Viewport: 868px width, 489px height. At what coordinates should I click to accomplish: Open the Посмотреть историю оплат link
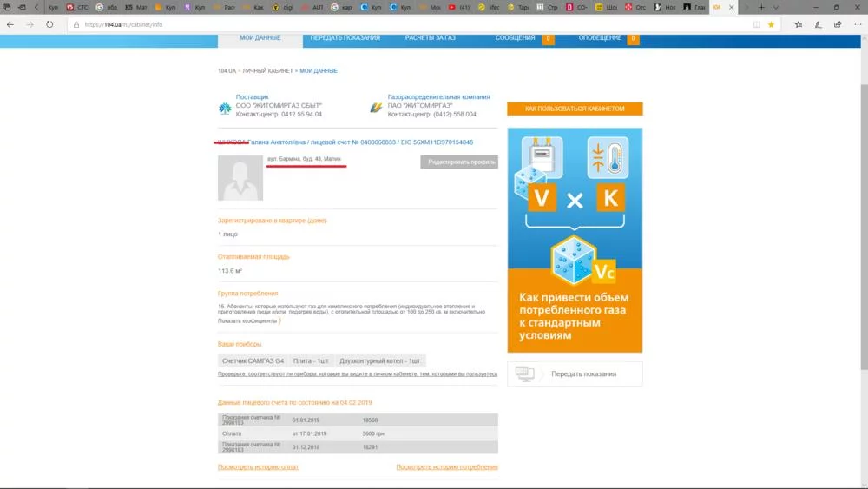pos(258,467)
